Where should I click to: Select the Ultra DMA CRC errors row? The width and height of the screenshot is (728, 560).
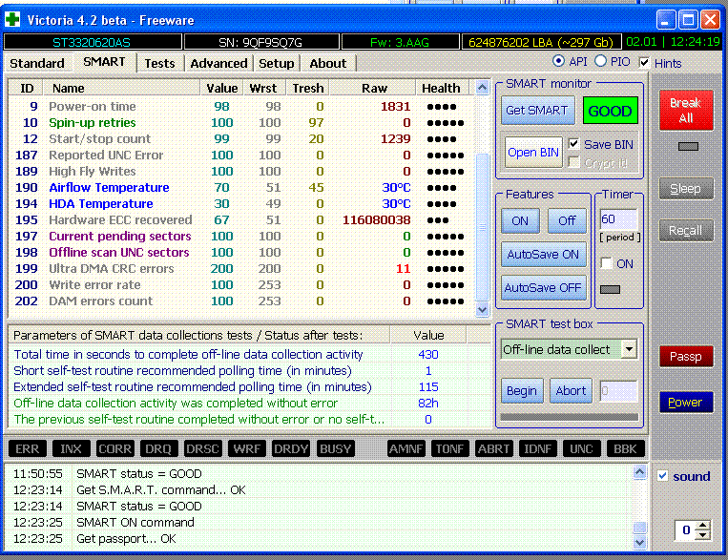pyautogui.click(x=241, y=269)
